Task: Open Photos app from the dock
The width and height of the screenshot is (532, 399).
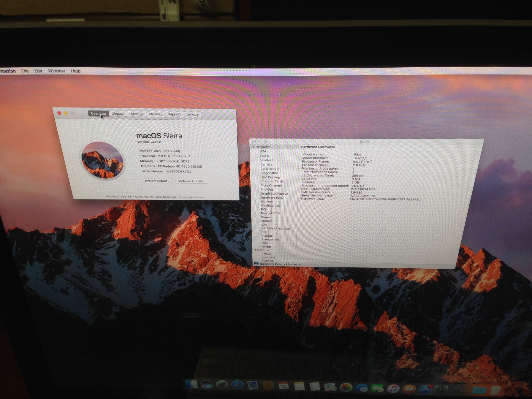Action: (346, 387)
